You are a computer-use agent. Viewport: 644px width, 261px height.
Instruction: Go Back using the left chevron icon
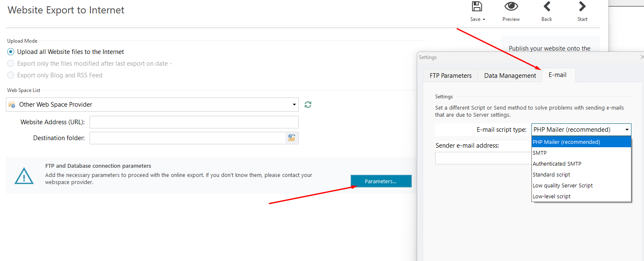(547, 7)
